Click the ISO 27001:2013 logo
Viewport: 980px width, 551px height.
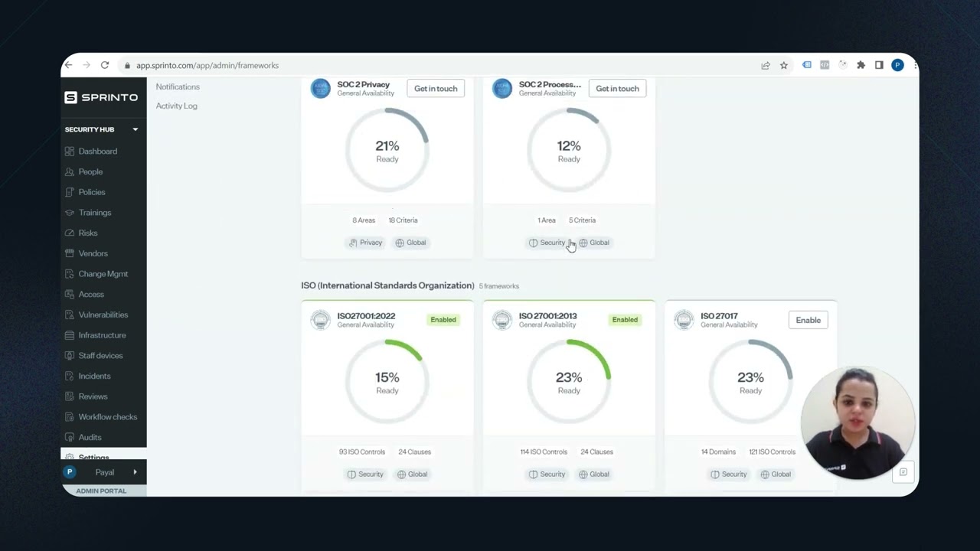pyautogui.click(x=502, y=320)
